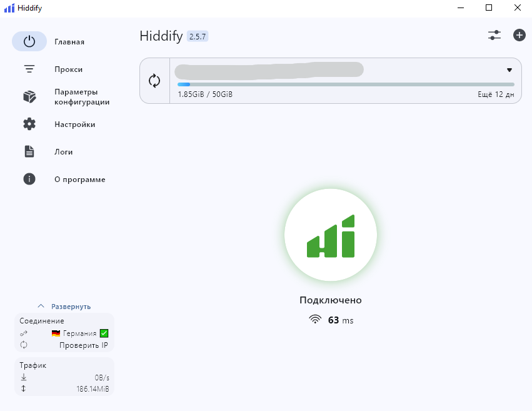Click the German flag icon
The height and width of the screenshot is (411, 532).
pos(56,333)
